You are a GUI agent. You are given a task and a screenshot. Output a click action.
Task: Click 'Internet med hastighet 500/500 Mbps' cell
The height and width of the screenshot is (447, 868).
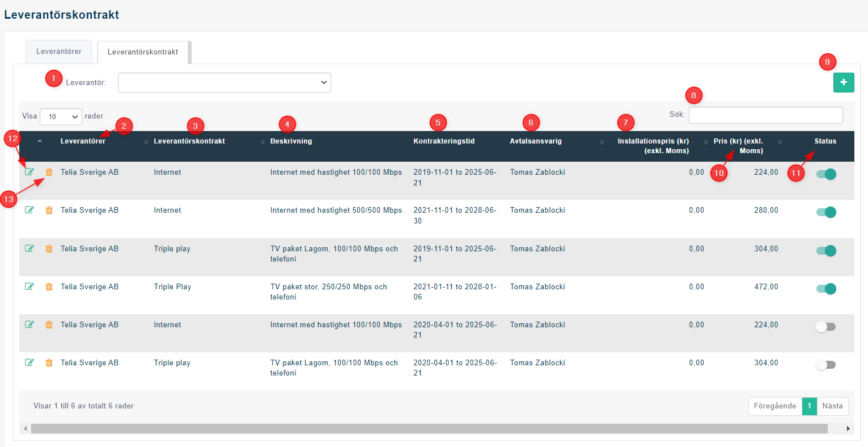336,210
